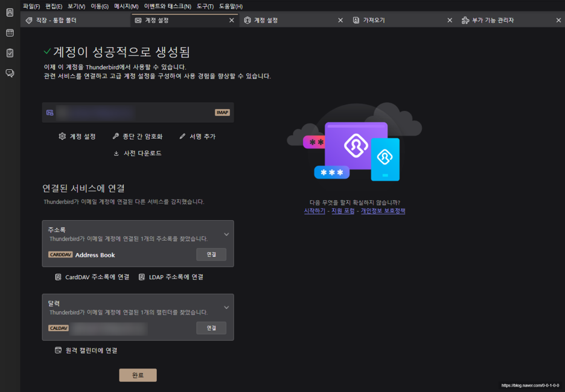Click the IMAP badge on account row
The height and width of the screenshot is (392, 565).
(222, 113)
